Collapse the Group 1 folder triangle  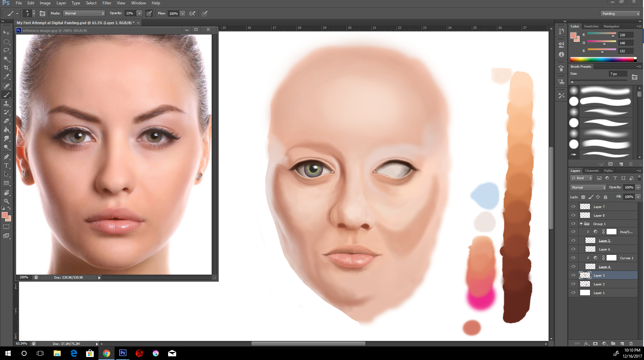click(x=581, y=224)
